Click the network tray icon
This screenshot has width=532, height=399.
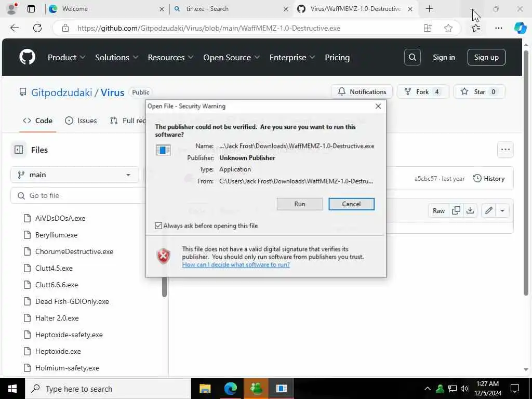(x=453, y=389)
